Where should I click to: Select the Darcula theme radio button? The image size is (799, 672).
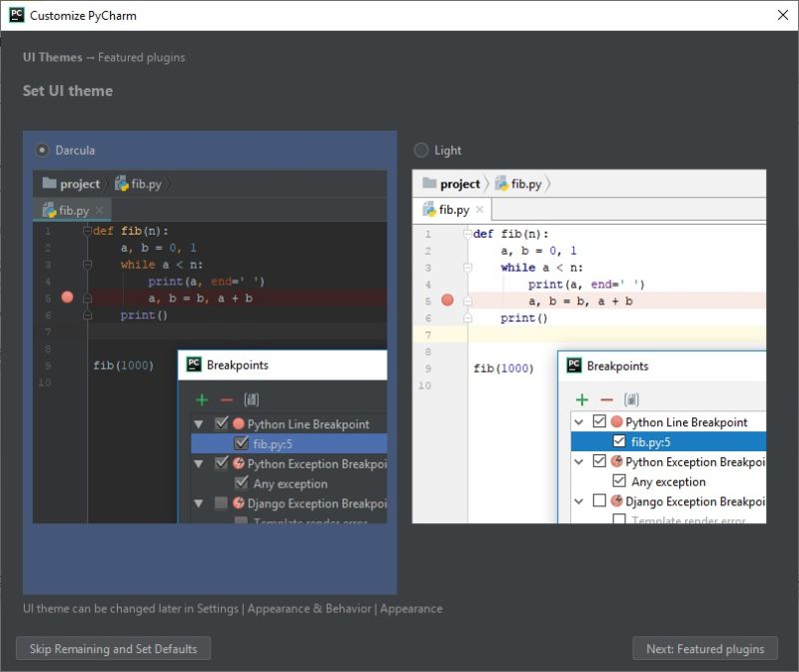click(x=40, y=148)
